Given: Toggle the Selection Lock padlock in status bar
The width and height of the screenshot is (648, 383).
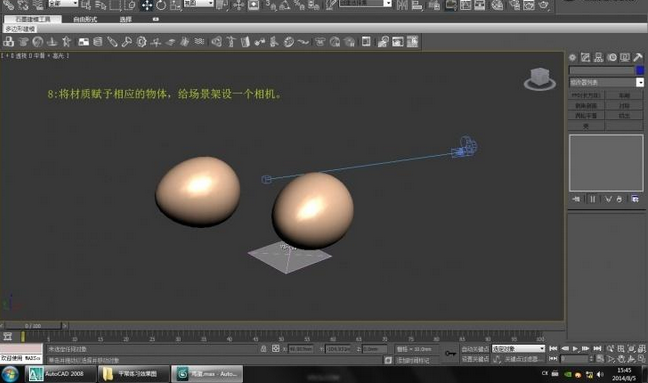Looking at the screenshot, I should [263, 349].
